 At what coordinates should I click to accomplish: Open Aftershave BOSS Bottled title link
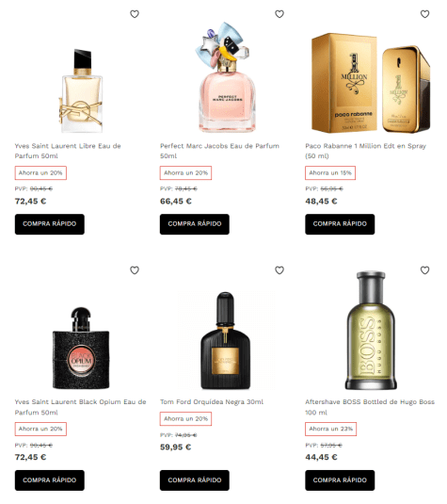point(370,407)
